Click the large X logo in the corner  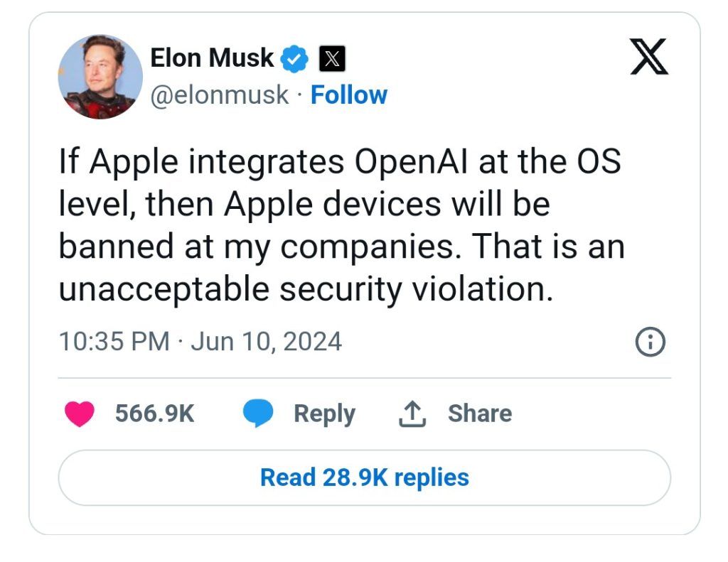coord(649,57)
